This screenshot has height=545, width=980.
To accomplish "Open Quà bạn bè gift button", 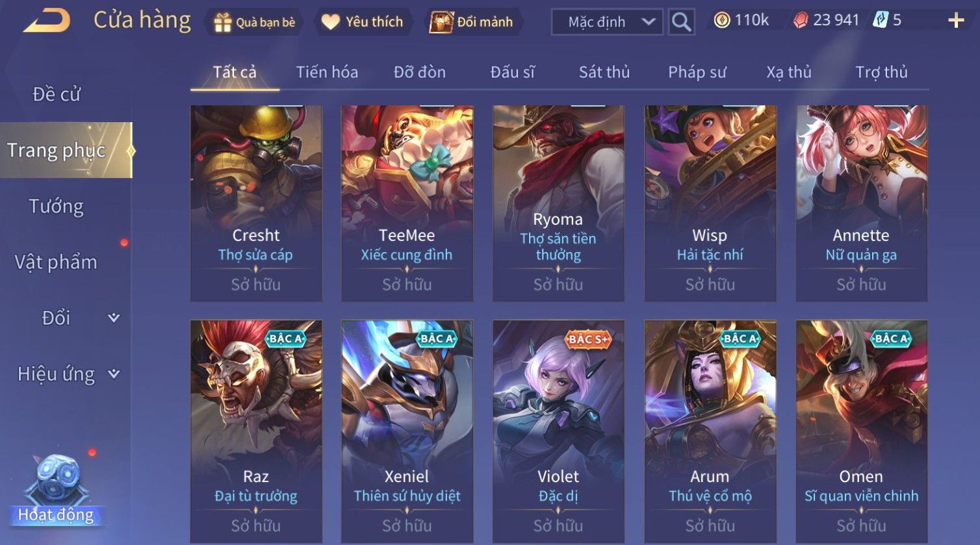I will click(254, 22).
